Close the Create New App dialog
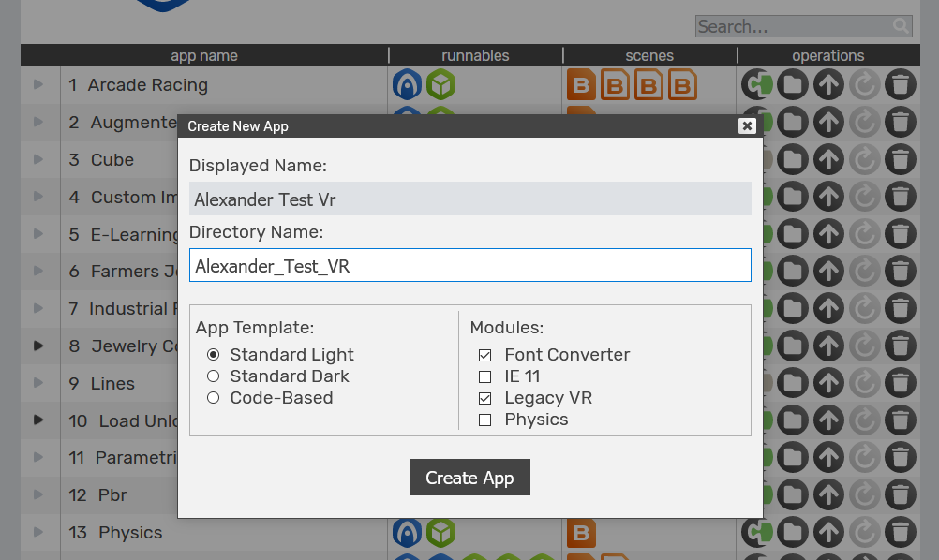The width and height of the screenshot is (939, 560). [x=747, y=125]
